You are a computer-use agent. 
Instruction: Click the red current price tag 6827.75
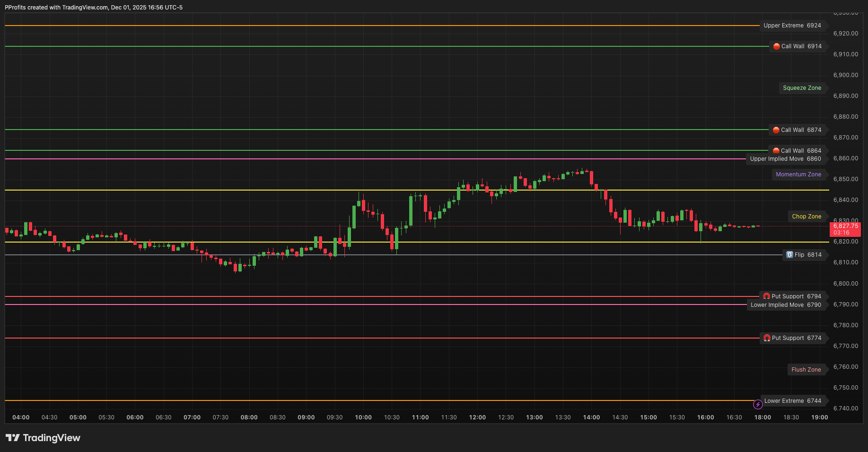(846, 226)
